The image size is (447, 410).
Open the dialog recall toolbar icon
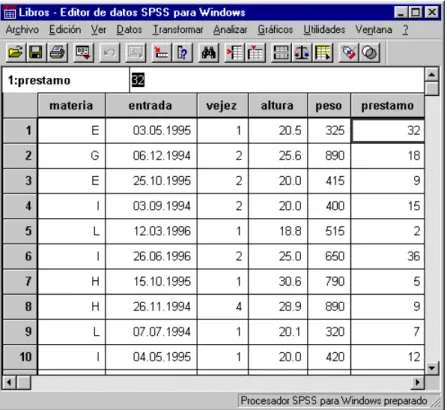[x=83, y=53]
